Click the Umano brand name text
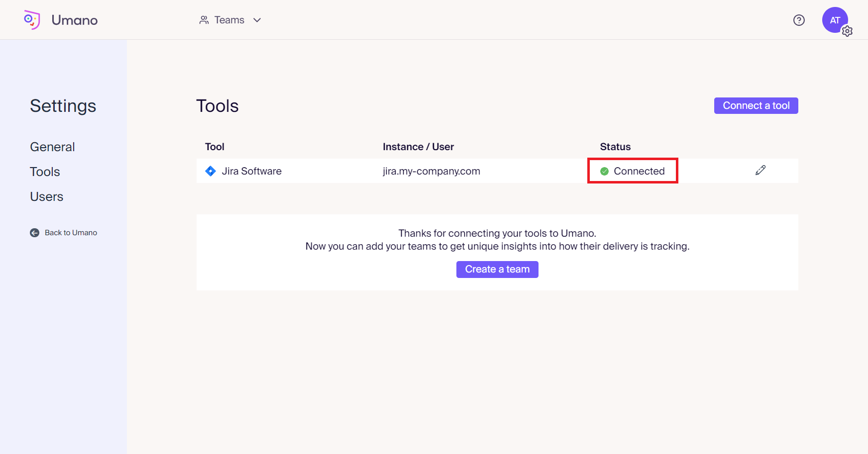868x454 pixels. pyautogui.click(x=75, y=20)
